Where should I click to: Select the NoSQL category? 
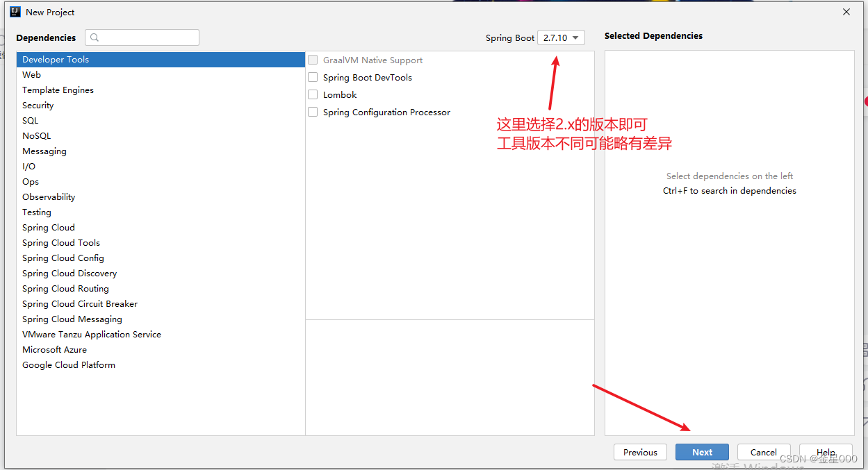coord(36,135)
